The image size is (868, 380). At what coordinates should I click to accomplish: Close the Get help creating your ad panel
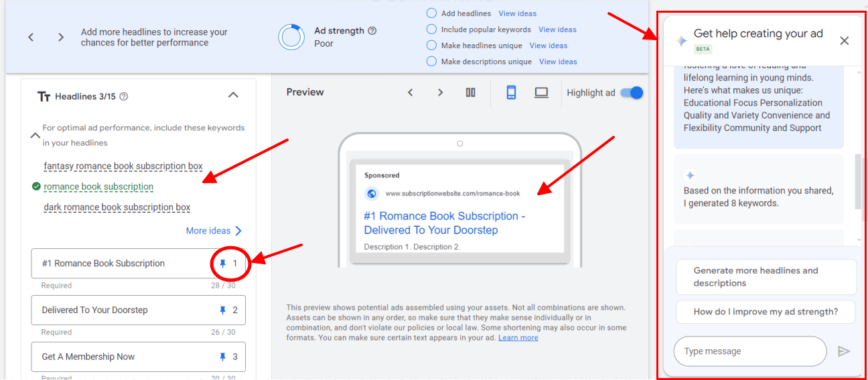pyautogui.click(x=844, y=41)
